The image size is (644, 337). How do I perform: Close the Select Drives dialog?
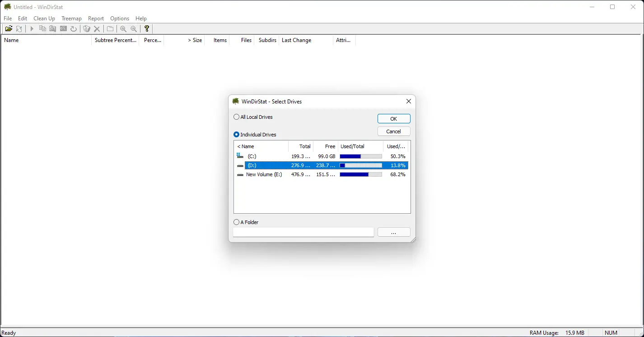coord(408,102)
